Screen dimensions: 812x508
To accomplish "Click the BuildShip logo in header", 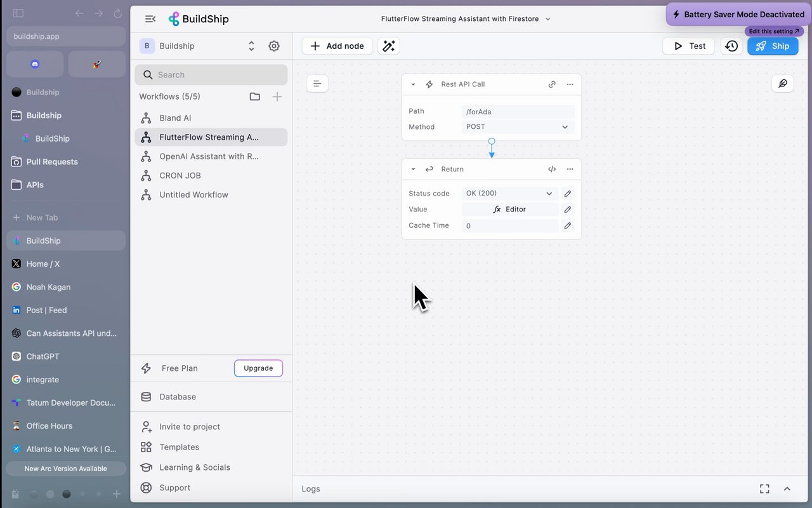I will tap(199, 19).
